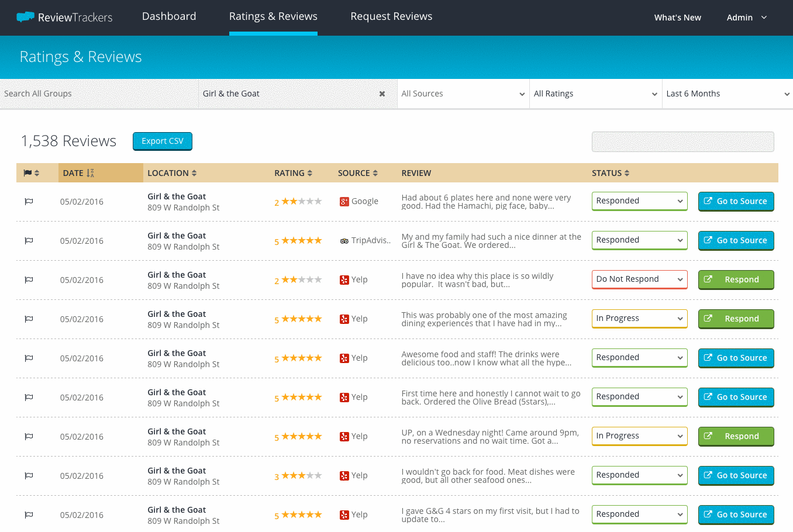Respond to the 'UP, on a Wednesday night' review

click(736, 436)
